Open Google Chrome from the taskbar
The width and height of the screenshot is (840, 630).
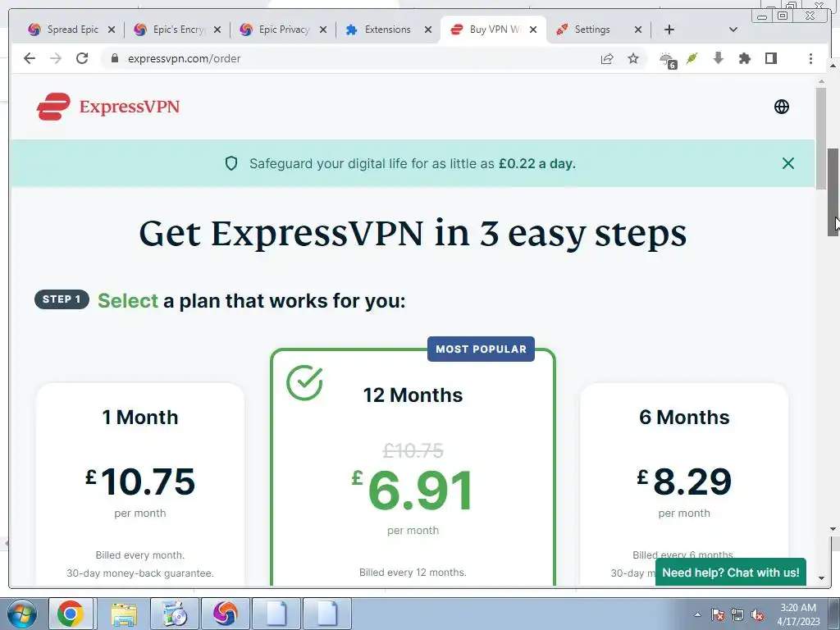click(71, 614)
